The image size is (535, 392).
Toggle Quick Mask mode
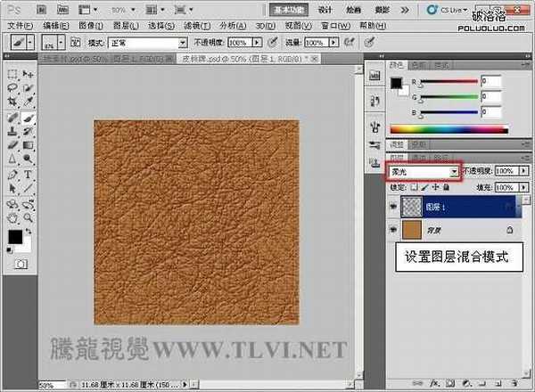point(21,265)
